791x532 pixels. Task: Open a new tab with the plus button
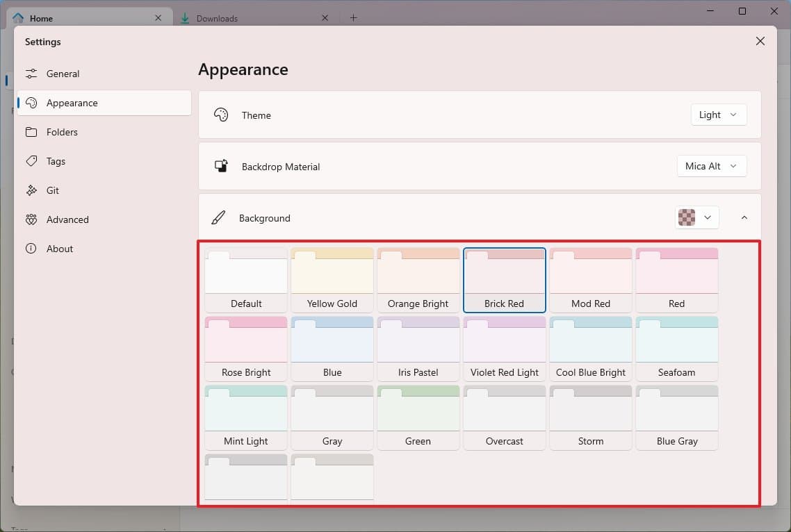click(x=353, y=17)
